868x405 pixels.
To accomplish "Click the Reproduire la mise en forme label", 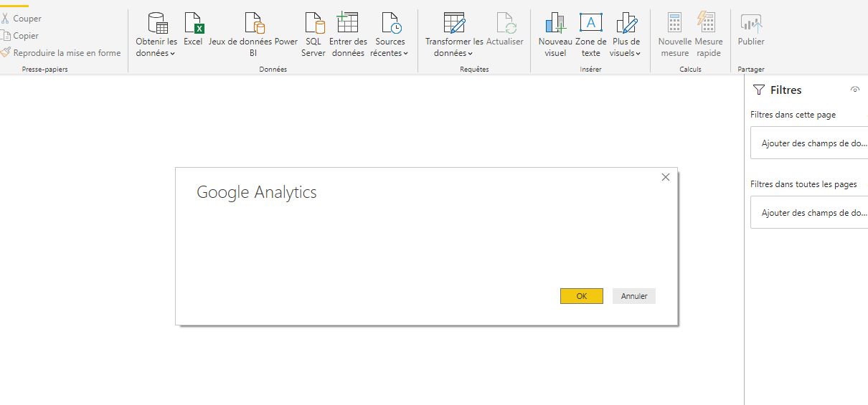I will coord(67,53).
